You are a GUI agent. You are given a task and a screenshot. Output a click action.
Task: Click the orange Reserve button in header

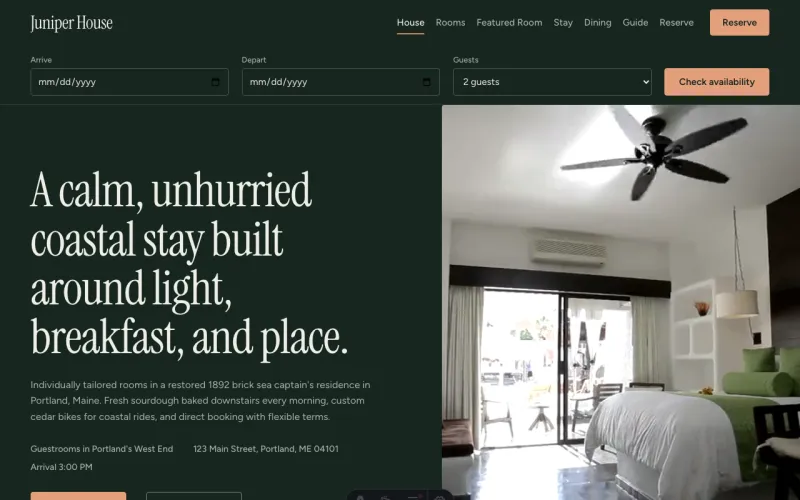click(739, 22)
